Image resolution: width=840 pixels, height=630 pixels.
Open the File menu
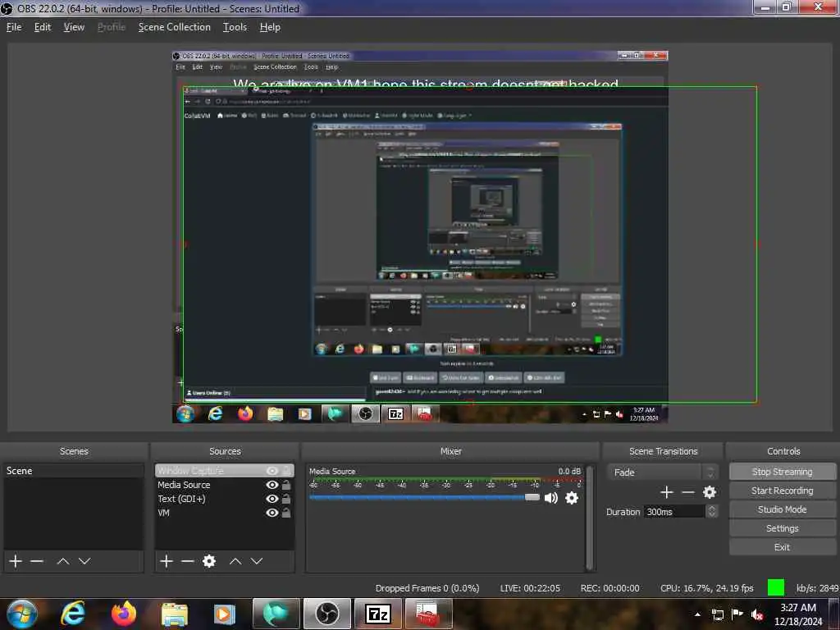point(14,27)
